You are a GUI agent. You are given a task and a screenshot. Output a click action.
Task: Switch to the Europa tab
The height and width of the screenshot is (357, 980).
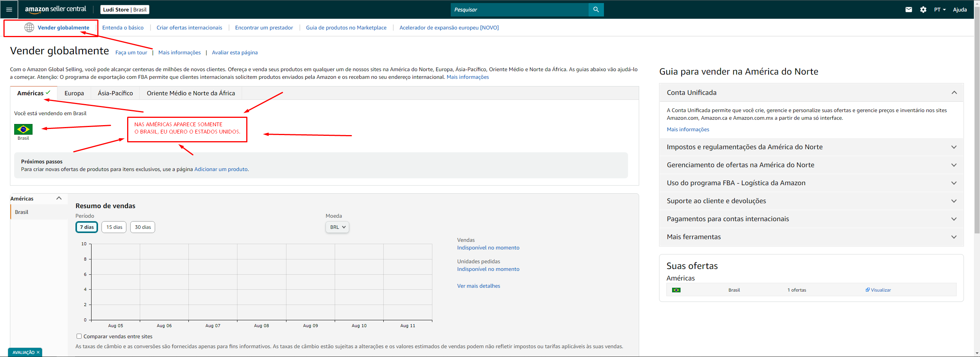(74, 93)
